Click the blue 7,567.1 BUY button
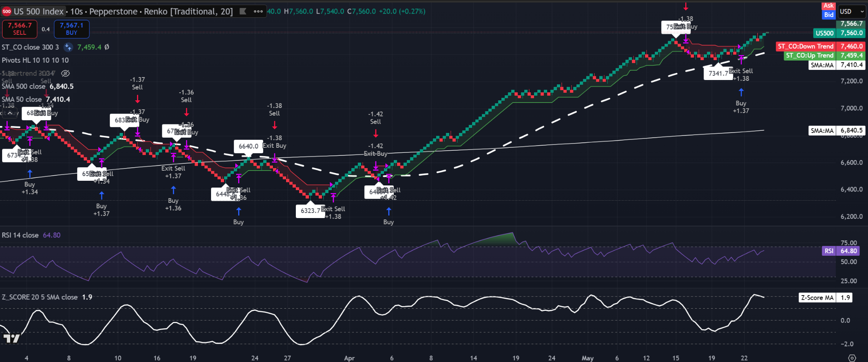The height and width of the screenshot is (362, 868). [x=72, y=29]
